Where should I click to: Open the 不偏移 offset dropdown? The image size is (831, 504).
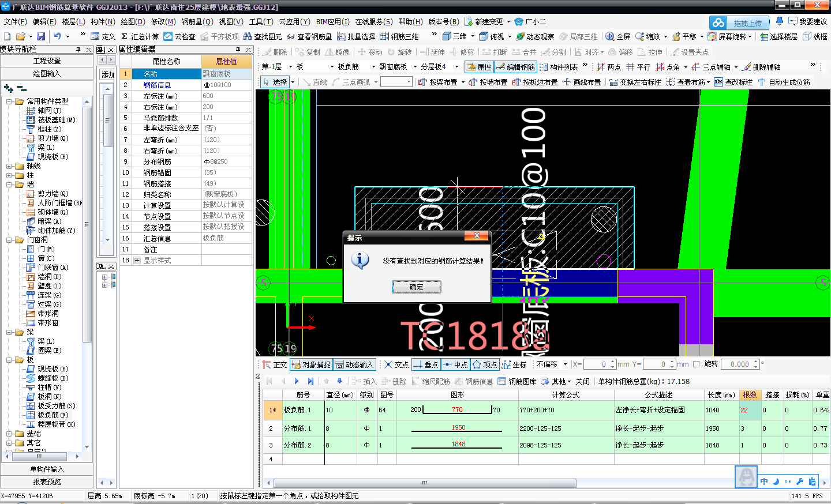click(565, 364)
